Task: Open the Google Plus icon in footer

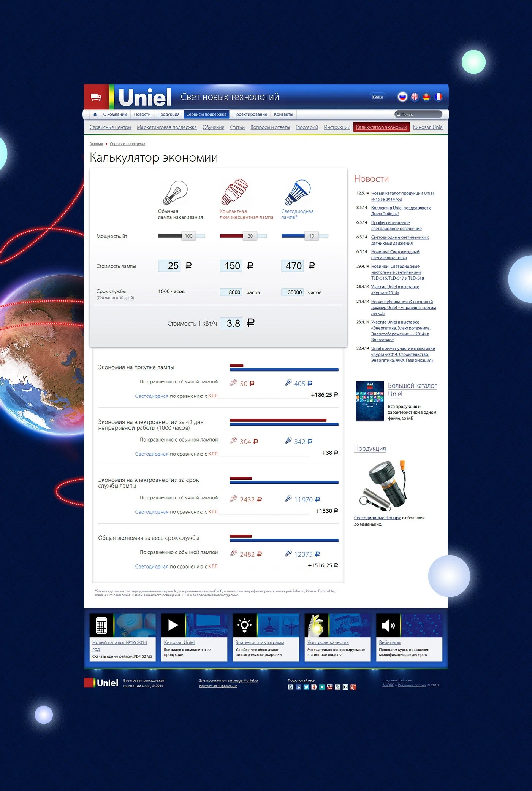Action: [353, 687]
